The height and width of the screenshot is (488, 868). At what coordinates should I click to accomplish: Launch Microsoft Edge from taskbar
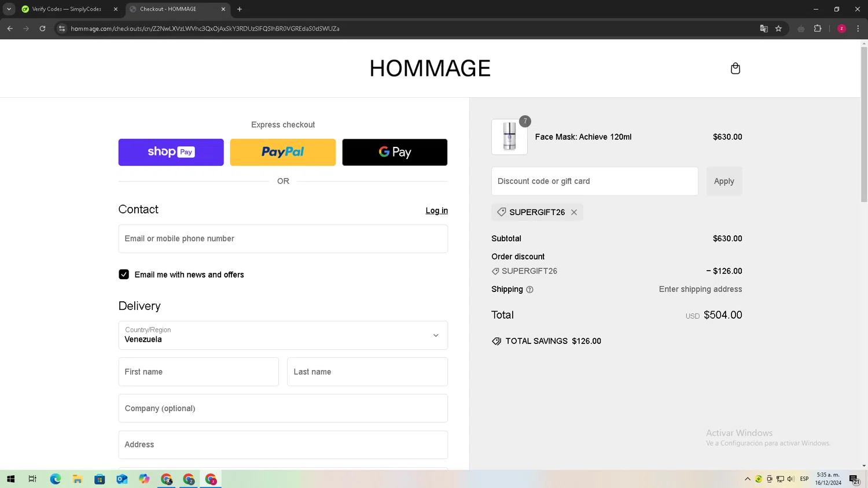pos(56,479)
